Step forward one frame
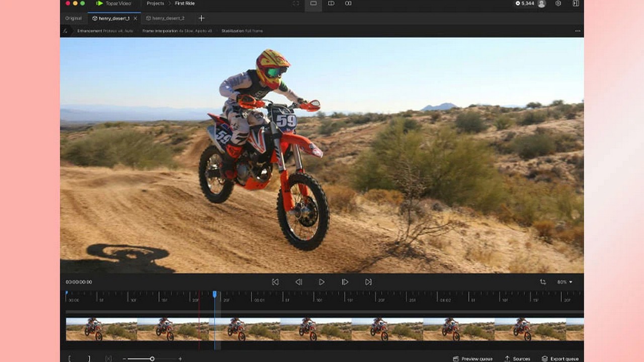644x362 pixels. [345, 282]
